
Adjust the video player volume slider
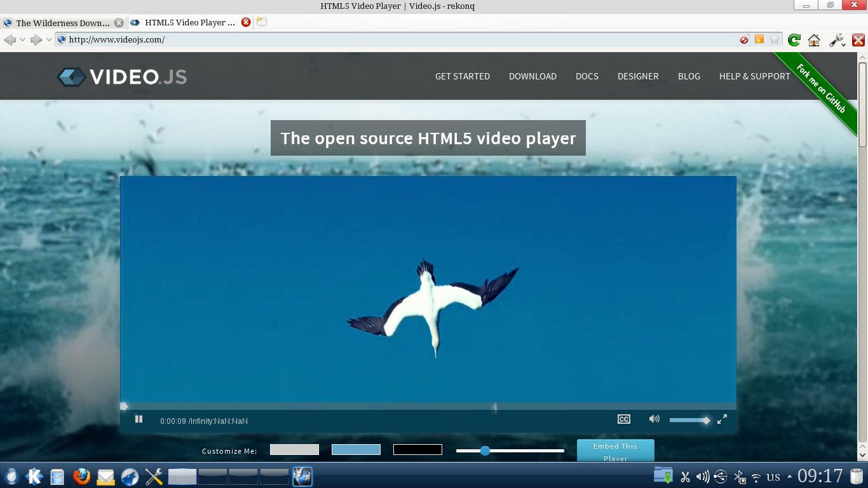tap(689, 420)
